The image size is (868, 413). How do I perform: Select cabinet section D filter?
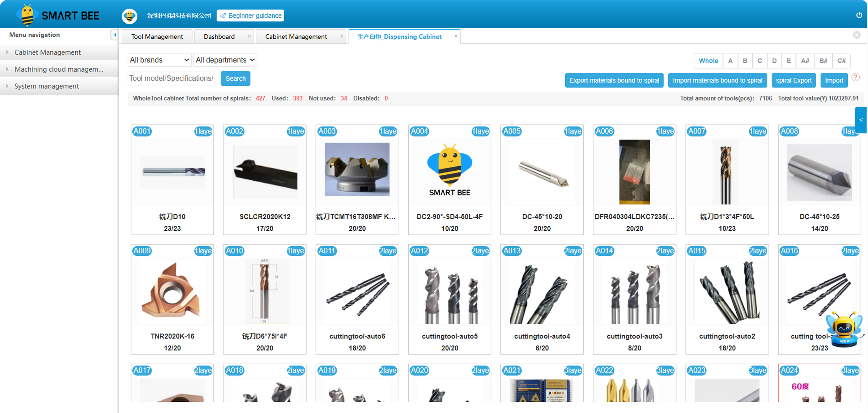774,61
